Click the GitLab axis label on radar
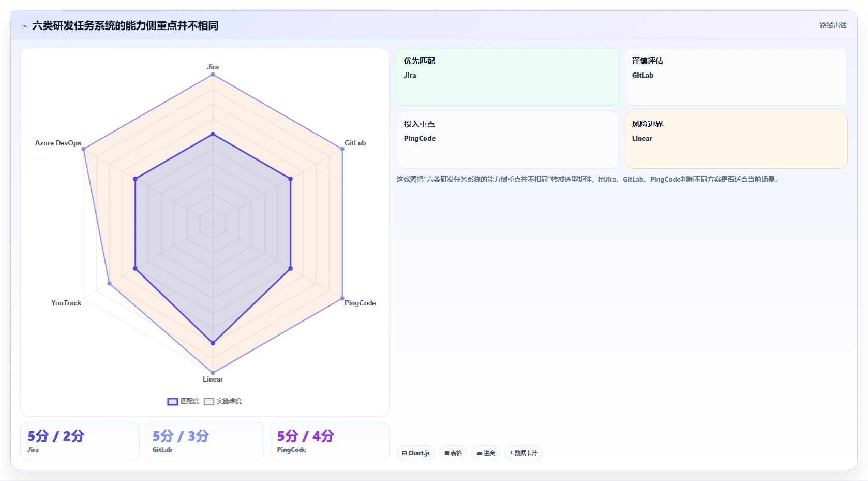 click(355, 143)
